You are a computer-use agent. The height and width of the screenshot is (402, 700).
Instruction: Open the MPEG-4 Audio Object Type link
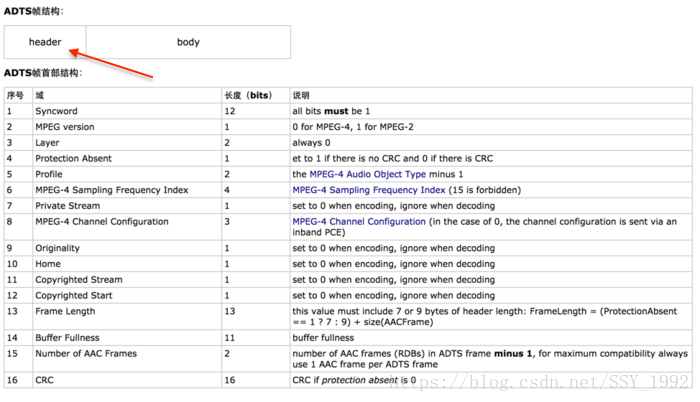pos(367,174)
